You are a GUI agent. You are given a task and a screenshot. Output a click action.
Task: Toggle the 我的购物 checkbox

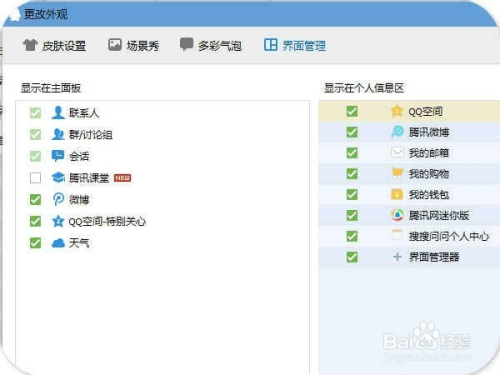(x=352, y=173)
